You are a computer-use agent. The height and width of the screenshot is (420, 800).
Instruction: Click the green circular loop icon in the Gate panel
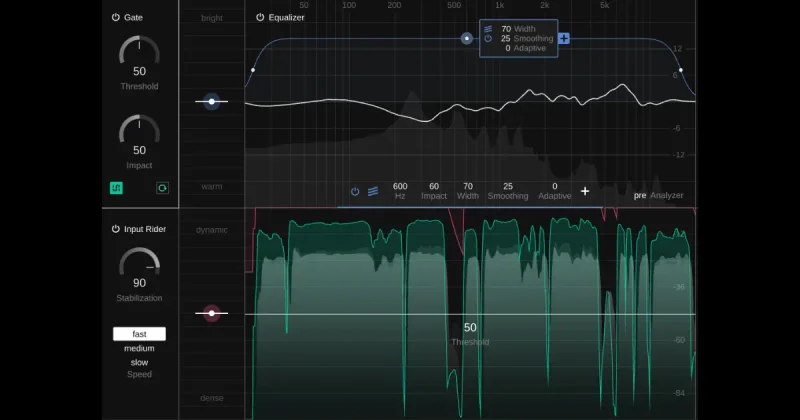pos(162,188)
